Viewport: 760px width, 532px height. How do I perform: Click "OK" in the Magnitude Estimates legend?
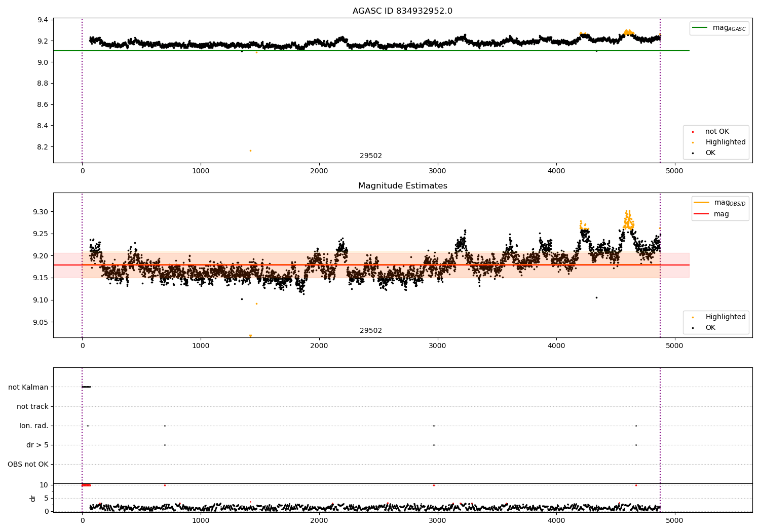[710, 328]
